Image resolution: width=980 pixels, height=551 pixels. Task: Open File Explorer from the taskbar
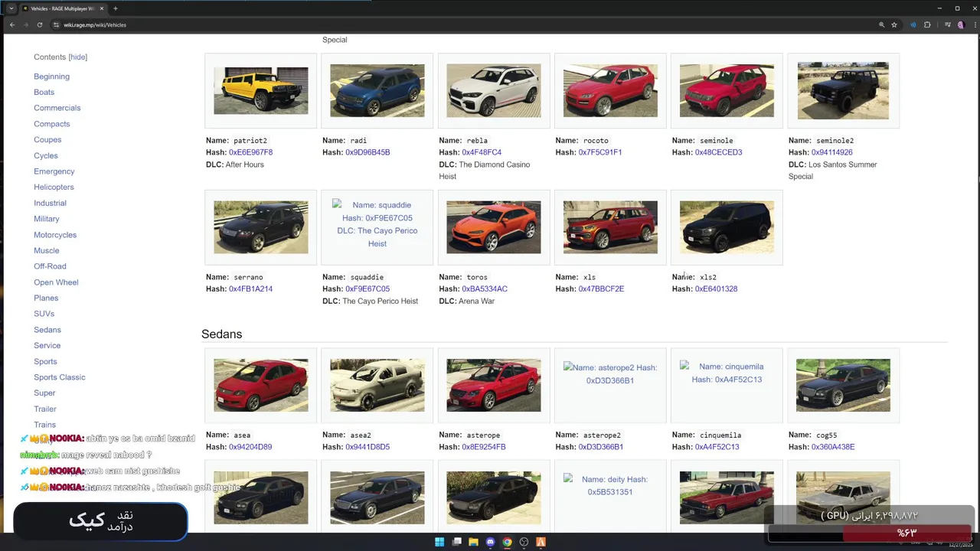coord(473,542)
